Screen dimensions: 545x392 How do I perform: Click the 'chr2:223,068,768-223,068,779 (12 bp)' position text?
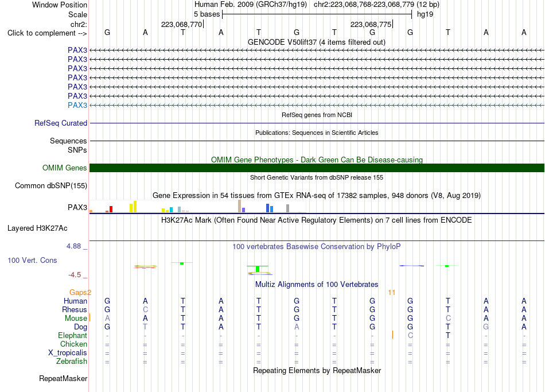pos(376,5)
